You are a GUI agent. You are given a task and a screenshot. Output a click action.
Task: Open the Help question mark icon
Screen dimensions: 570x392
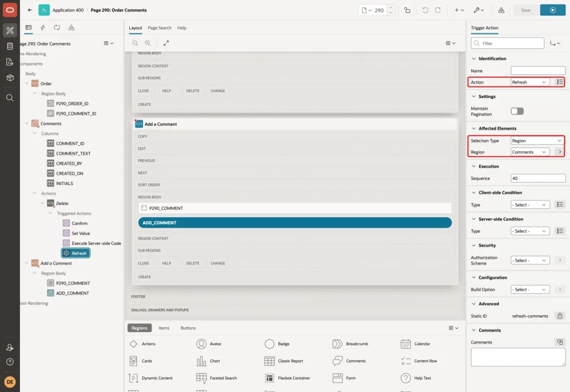click(x=10, y=362)
